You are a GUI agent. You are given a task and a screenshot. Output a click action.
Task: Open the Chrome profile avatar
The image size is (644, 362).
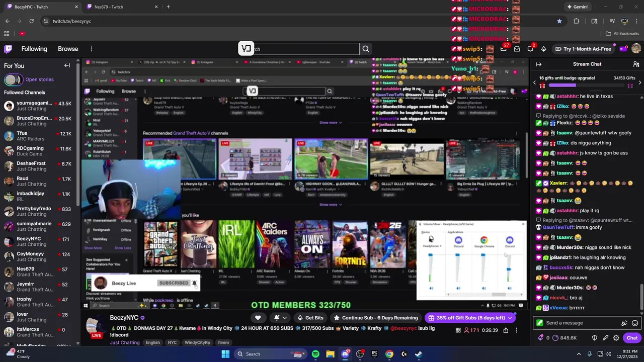pyautogui.click(x=624, y=21)
